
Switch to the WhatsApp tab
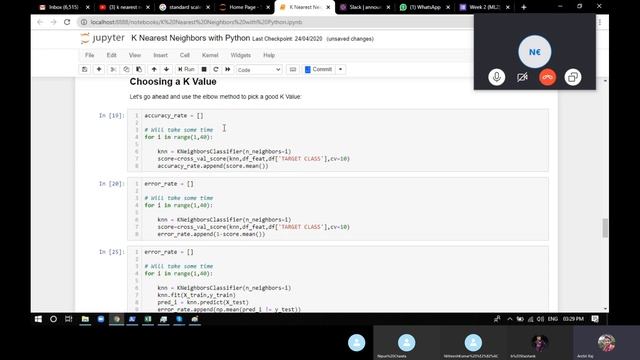pyautogui.click(x=424, y=7)
